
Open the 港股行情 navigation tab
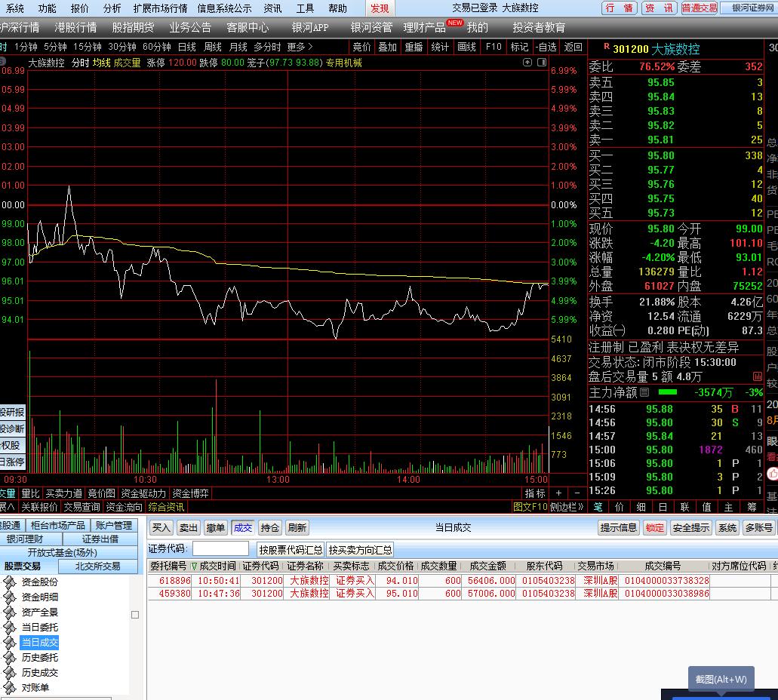pos(75,27)
